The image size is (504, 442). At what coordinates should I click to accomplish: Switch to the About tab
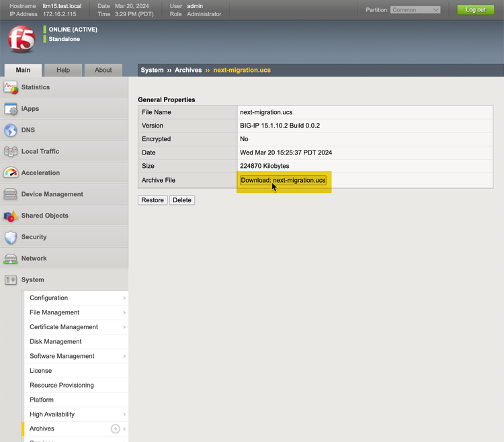tap(103, 70)
